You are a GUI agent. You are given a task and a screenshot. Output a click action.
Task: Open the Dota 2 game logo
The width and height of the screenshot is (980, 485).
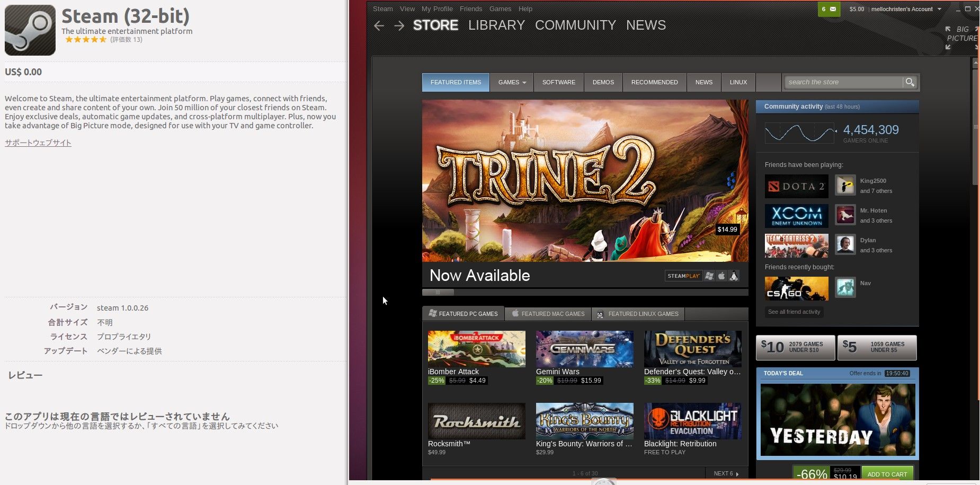(797, 186)
